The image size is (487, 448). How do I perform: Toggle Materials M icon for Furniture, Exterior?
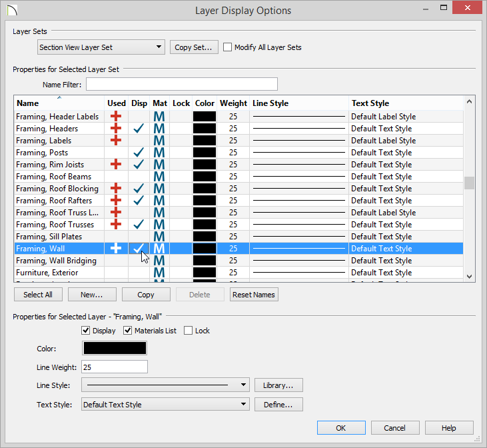tap(159, 273)
